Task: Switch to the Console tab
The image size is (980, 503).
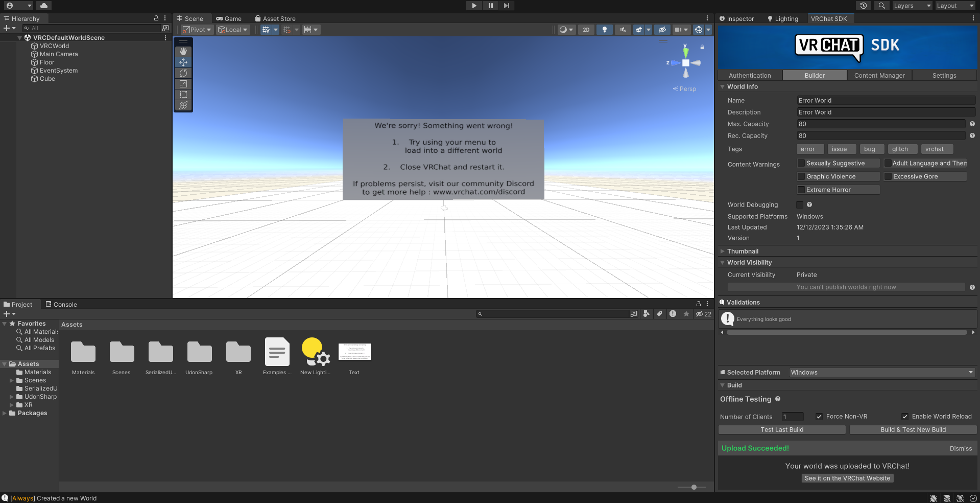Action: [61, 305]
